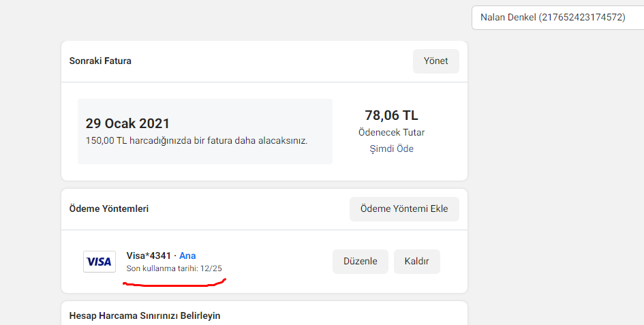This screenshot has height=325, width=644.
Task: Click the Ödenecek Tutar label
Action: 391,132
